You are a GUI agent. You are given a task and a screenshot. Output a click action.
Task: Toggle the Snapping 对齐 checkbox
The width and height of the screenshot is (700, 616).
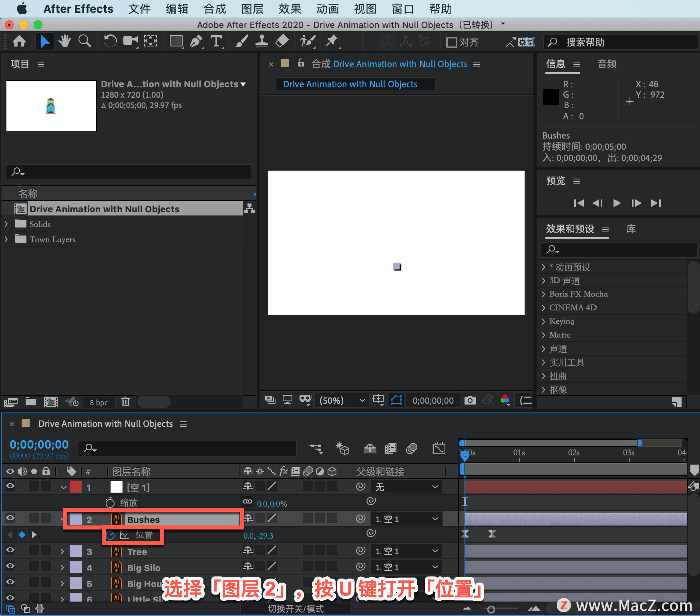point(451,42)
